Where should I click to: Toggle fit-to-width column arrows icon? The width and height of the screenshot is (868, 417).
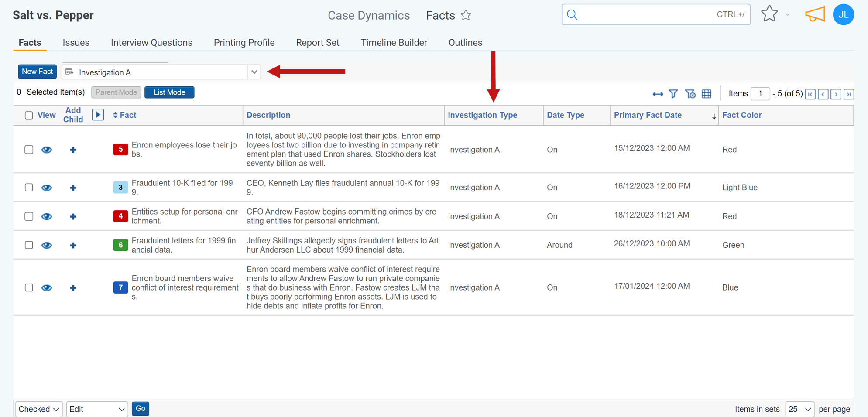coord(658,94)
